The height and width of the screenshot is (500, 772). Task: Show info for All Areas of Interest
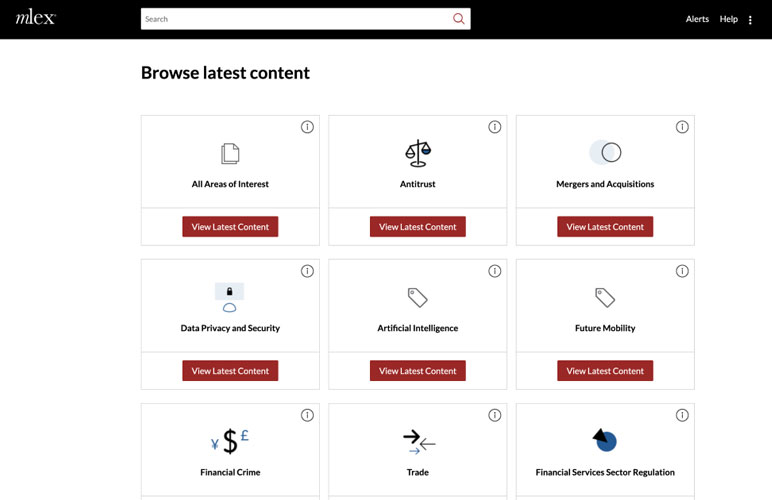307,127
